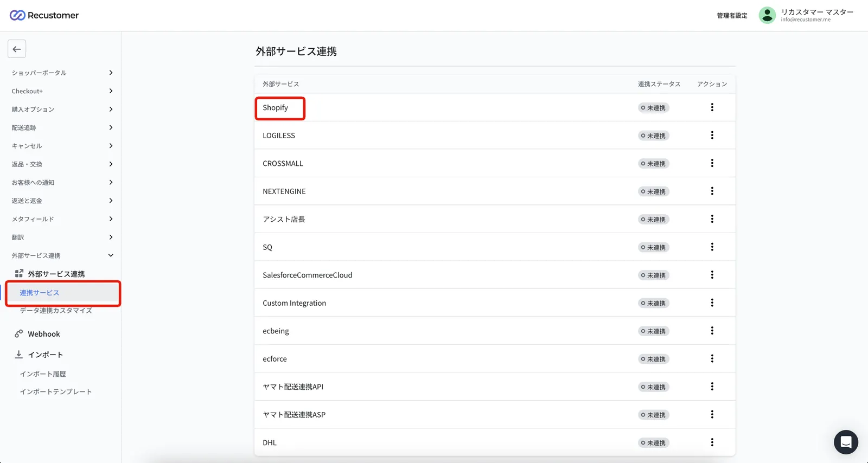This screenshot has width=868, height=463.
Task: Open actions menu for NEXTENGINE row
Action: tap(712, 191)
